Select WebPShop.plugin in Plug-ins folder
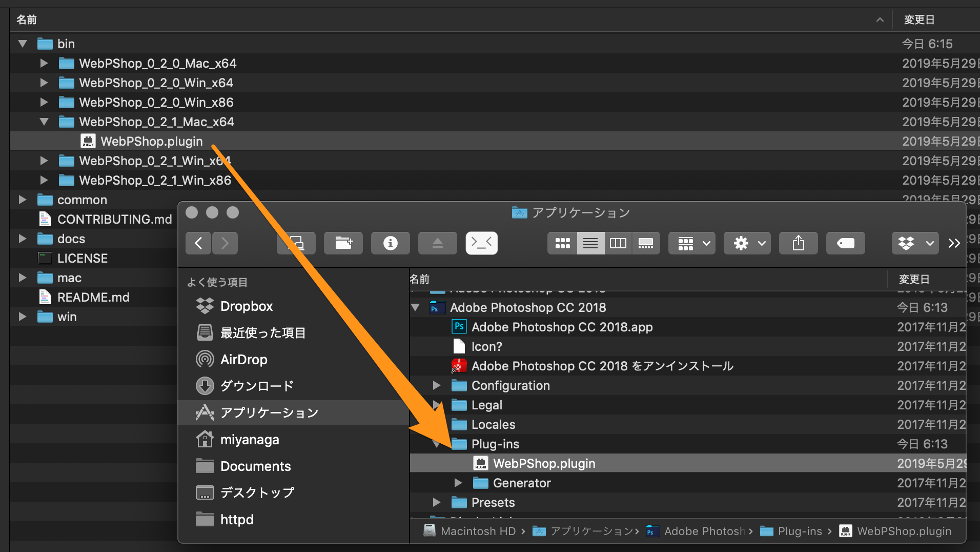This screenshot has width=980, height=552. (688, 463)
